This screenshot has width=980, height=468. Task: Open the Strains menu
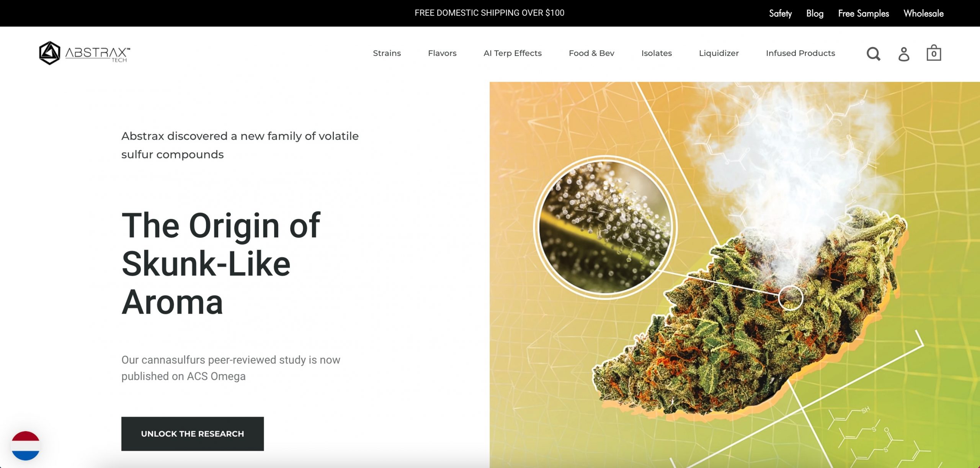387,53
